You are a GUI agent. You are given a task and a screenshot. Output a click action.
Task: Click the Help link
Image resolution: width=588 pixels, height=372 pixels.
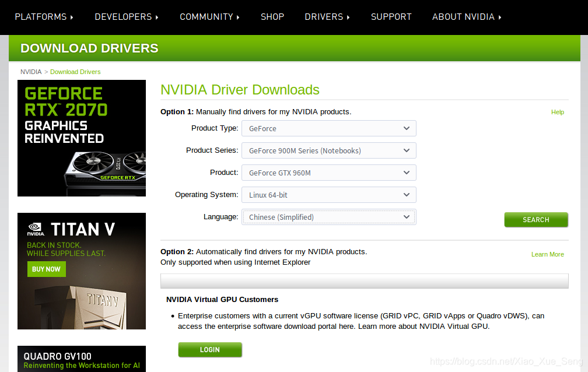(x=557, y=112)
